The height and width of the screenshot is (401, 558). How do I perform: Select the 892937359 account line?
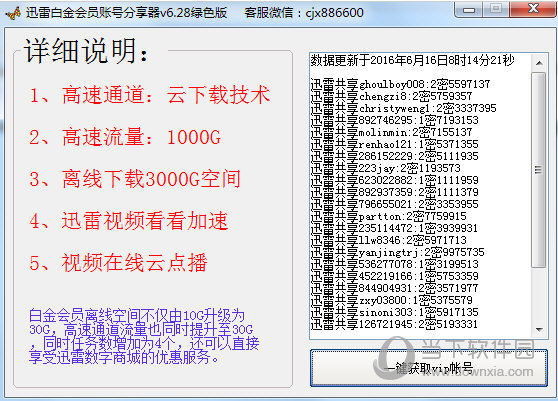click(394, 192)
